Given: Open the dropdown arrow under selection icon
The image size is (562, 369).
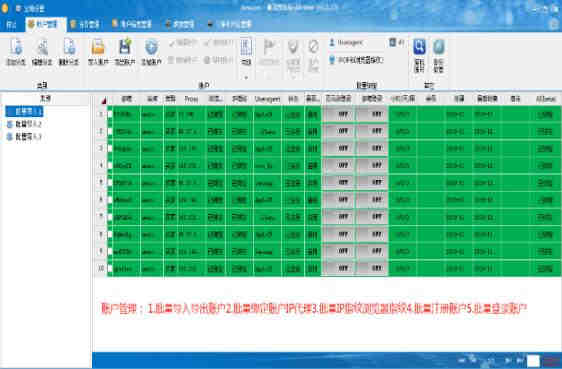Looking at the screenshot, I should [x=246, y=77].
